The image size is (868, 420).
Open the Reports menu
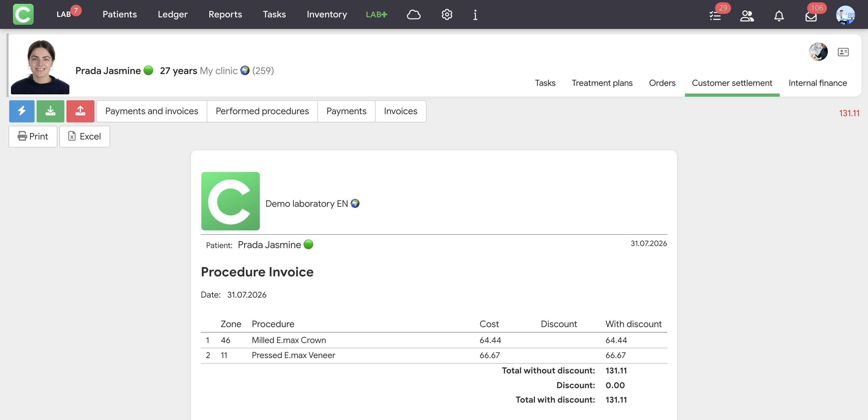click(225, 14)
